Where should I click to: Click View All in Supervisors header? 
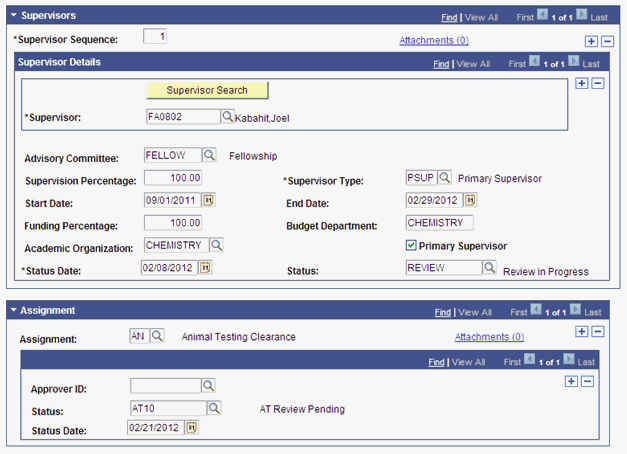coord(481,18)
